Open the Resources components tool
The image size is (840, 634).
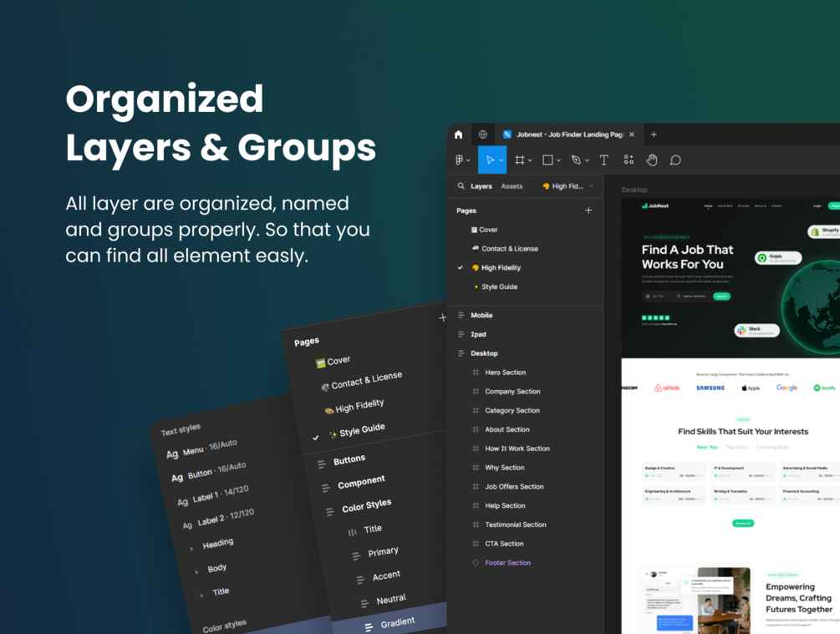tap(629, 160)
